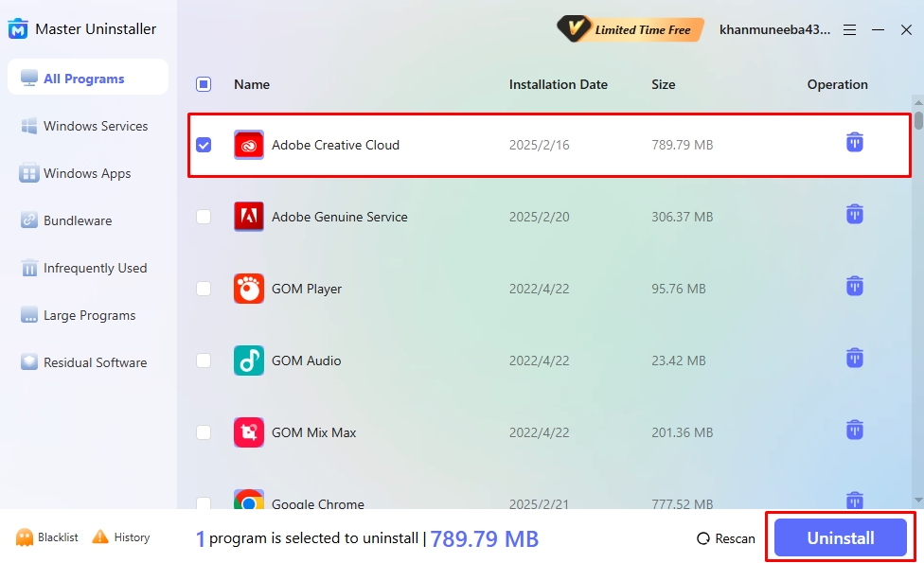Sort by the Installation Date column header
The height and width of the screenshot is (563, 924).
click(558, 84)
